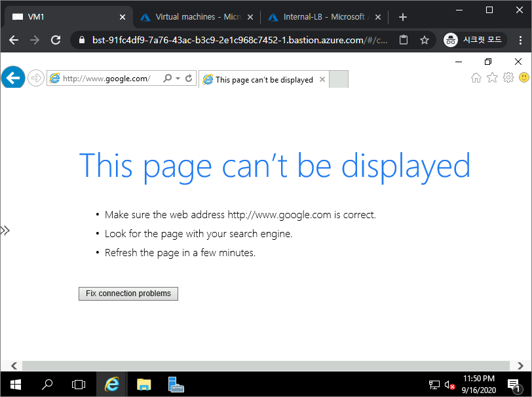Screen dimensions: 532x397
Task: Click 'This page can't be displayed' heading
Action: (x=275, y=166)
